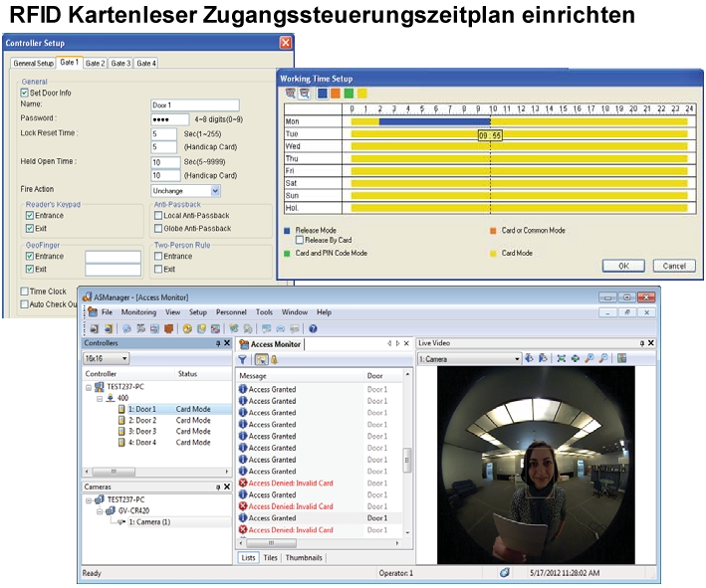Click the zoom out magnifier in Live Video

point(603,358)
